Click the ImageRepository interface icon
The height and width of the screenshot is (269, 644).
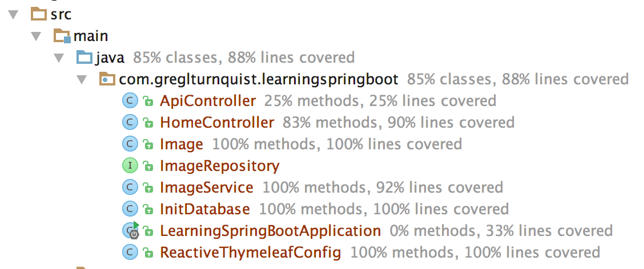tap(130, 166)
